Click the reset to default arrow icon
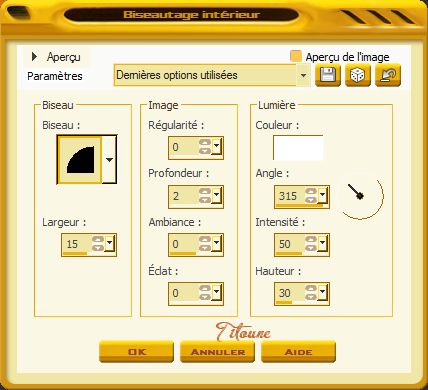 point(388,75)
